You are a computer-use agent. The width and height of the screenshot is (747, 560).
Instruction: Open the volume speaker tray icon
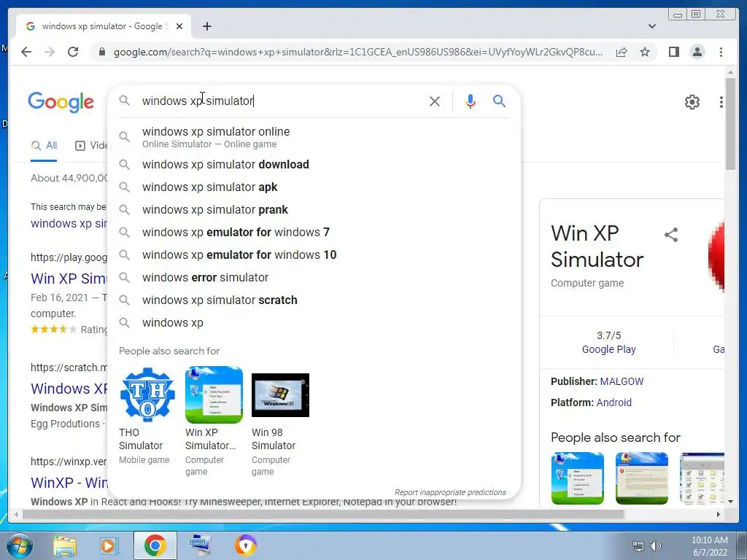656,546
